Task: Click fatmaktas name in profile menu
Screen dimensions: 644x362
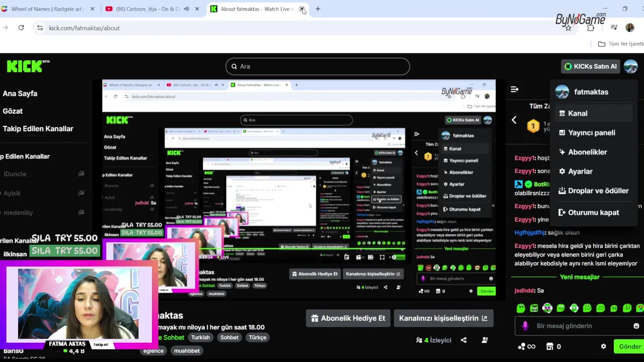Action: click(x=591, y=92)
